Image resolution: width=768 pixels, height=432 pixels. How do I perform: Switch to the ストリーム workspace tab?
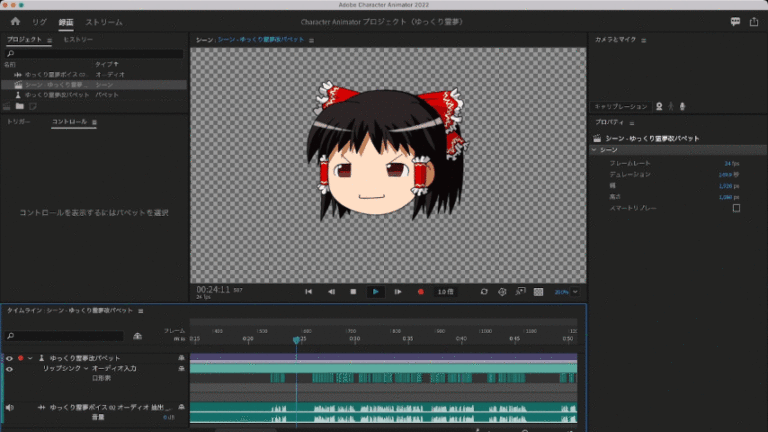[x=104, y=22]
